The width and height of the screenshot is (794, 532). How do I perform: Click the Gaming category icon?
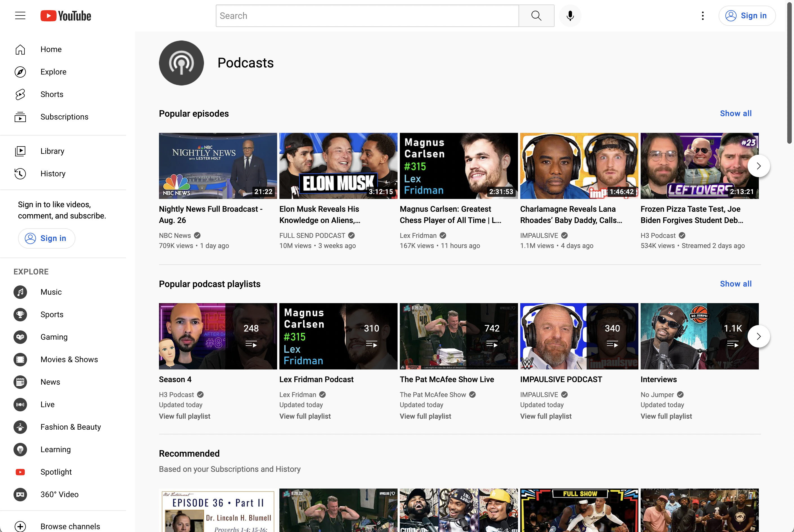tap(20, 337)
